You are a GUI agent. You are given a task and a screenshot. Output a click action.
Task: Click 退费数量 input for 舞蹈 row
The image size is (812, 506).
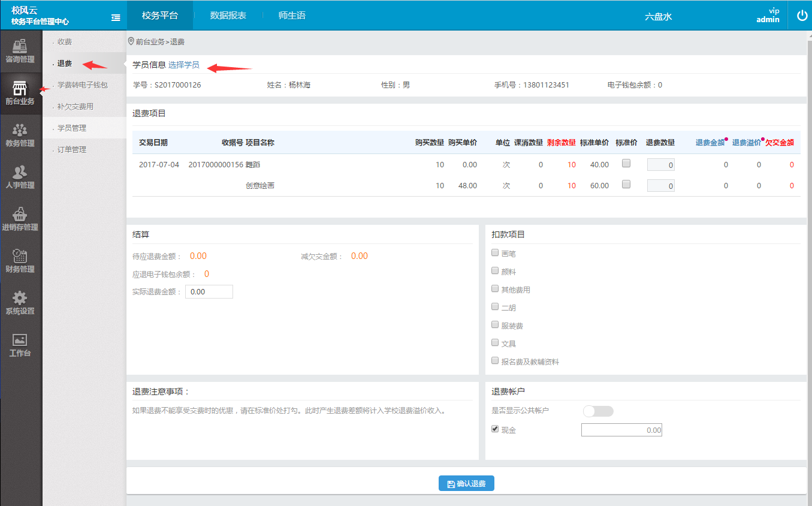point(661,164)
